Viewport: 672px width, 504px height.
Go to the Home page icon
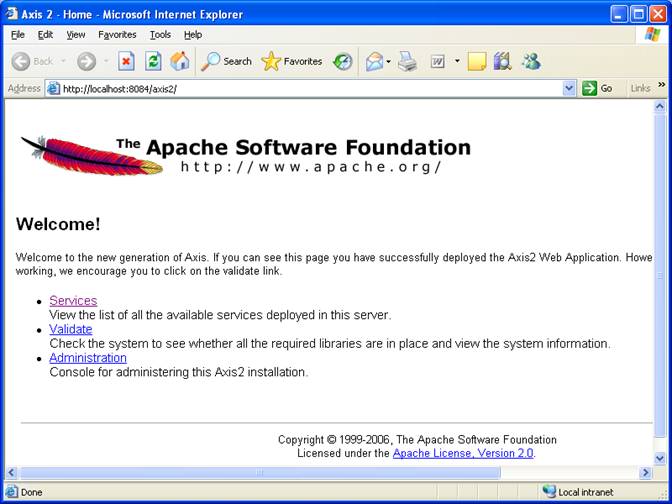tap(180, 62)
